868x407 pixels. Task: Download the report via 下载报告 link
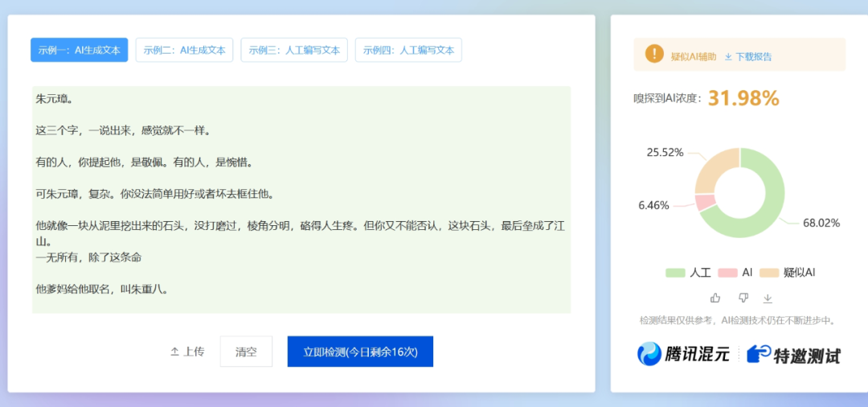748,56
